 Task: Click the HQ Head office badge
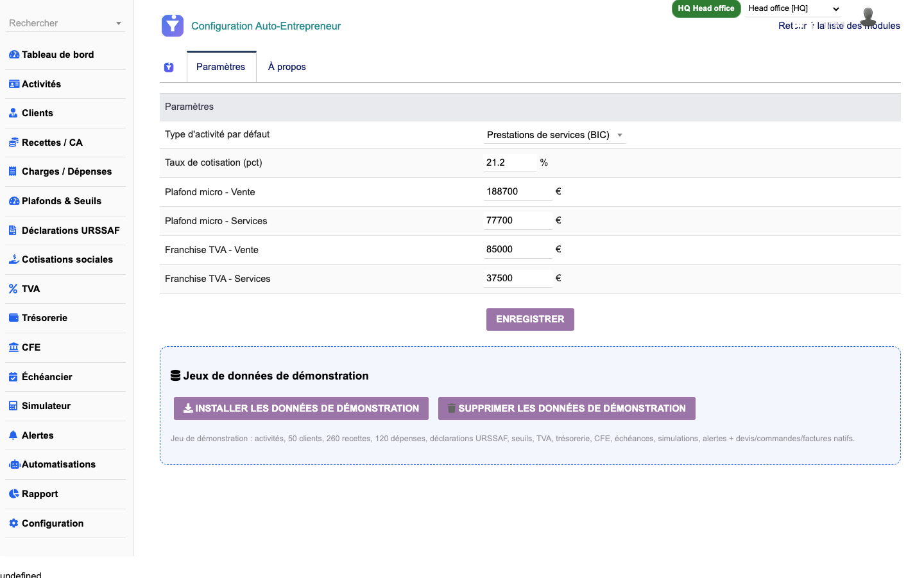point(706,8)
